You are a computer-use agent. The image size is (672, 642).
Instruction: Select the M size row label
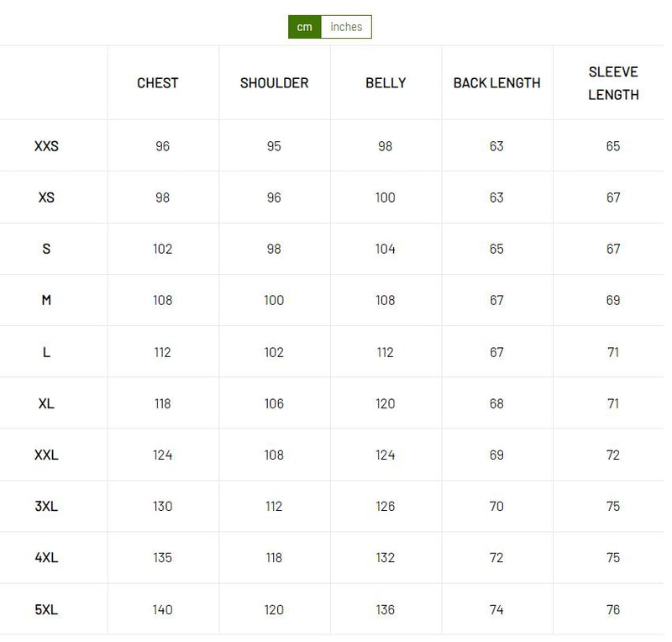pyautogui.click(x=46, y=300)
